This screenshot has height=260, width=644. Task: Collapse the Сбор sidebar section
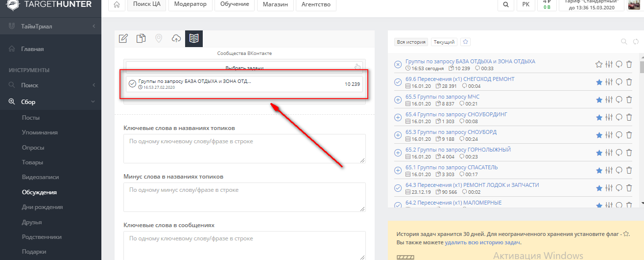(x=93, y=102)
